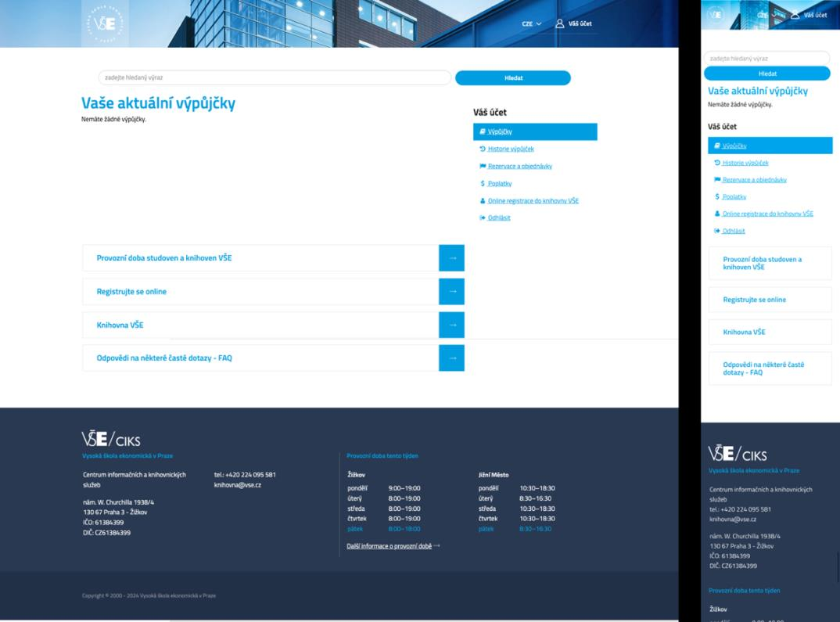Click Provozní doba tento týden heading in mobile footer
Image resolution: width=840 pixels, height=622 pixels.
pyautogui.click(x=744, y=591)
